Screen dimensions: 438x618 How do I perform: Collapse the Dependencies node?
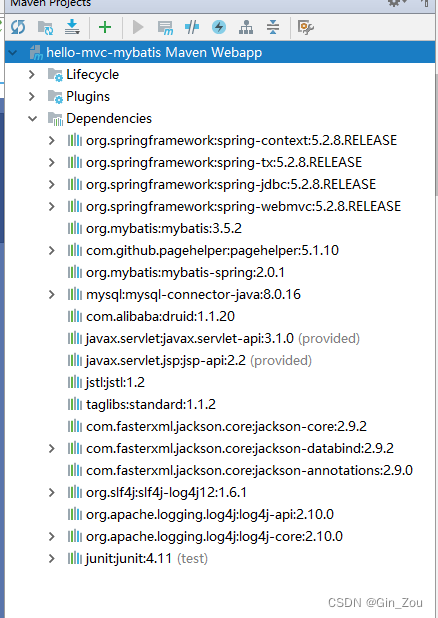pos(33,118)
